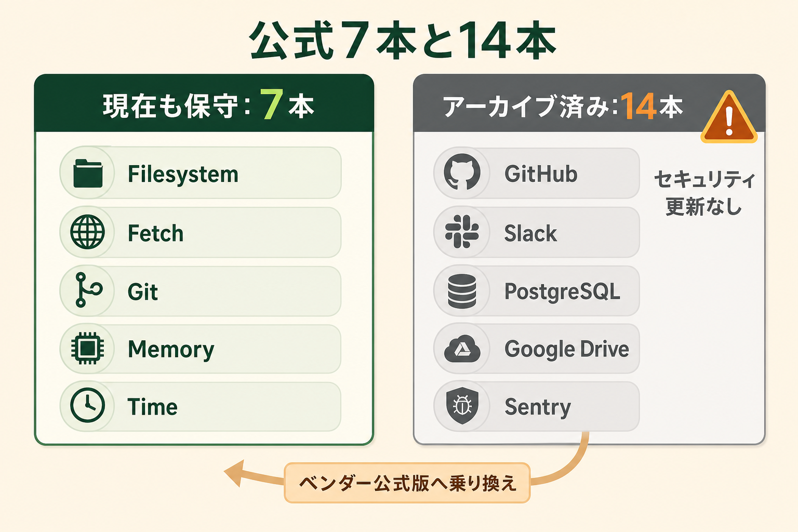798x532 pixels.
Task: Click the Fetch globe icon
Action: pos(87,232)
